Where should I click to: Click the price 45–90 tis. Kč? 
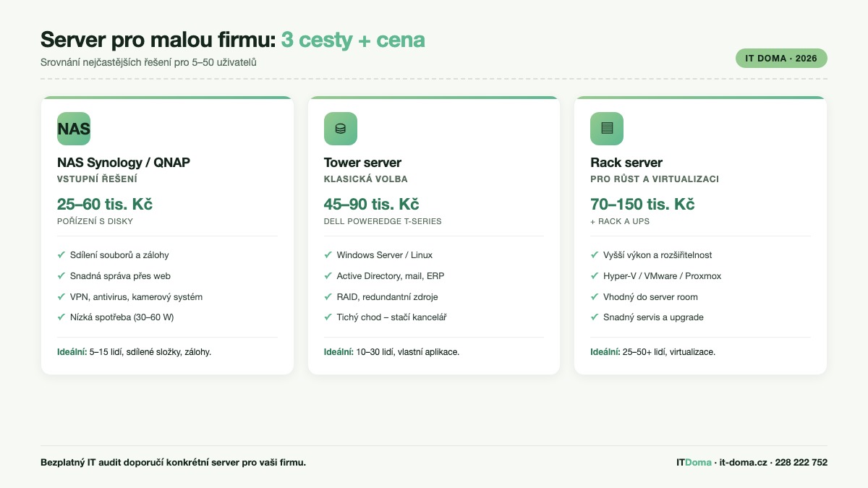point(372,204)
